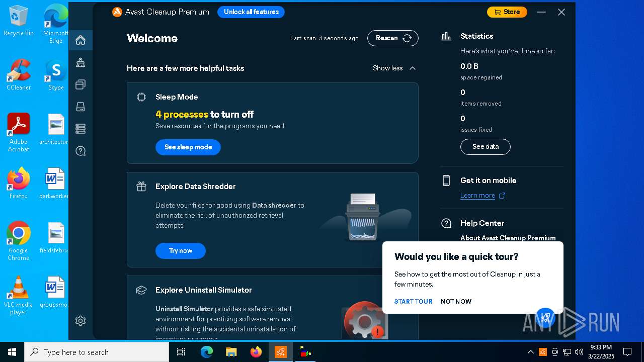The image size is (644, 362).
Task: Open Skype desktop shortcut
Action: click(56, 74)
